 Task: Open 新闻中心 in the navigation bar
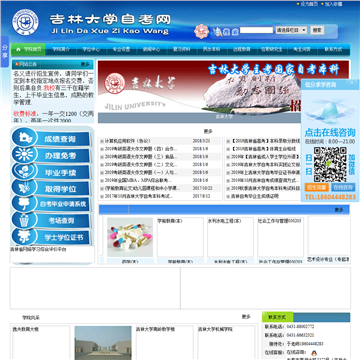pyautogui.click(x=151, y=49)
